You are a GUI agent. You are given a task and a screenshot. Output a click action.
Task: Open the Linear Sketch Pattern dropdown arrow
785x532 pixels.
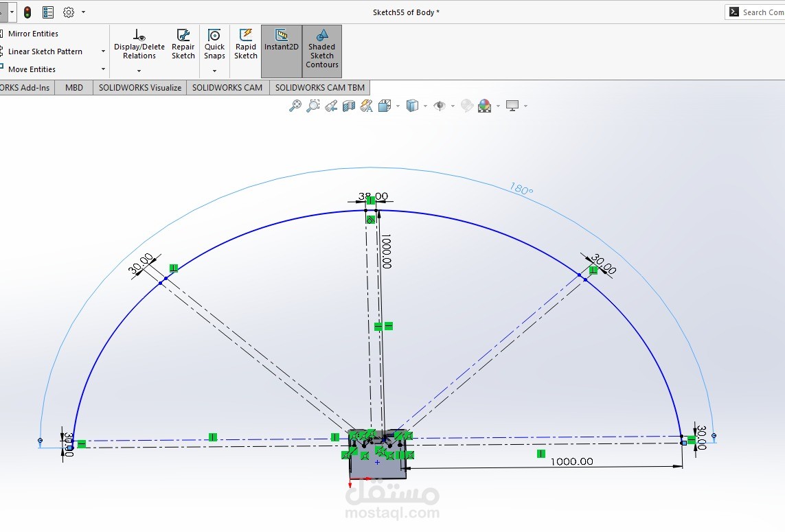(103, 51)
